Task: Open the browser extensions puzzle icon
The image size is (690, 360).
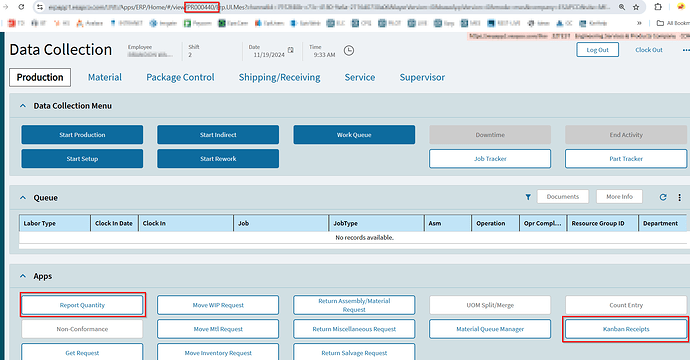Action: 658,7
